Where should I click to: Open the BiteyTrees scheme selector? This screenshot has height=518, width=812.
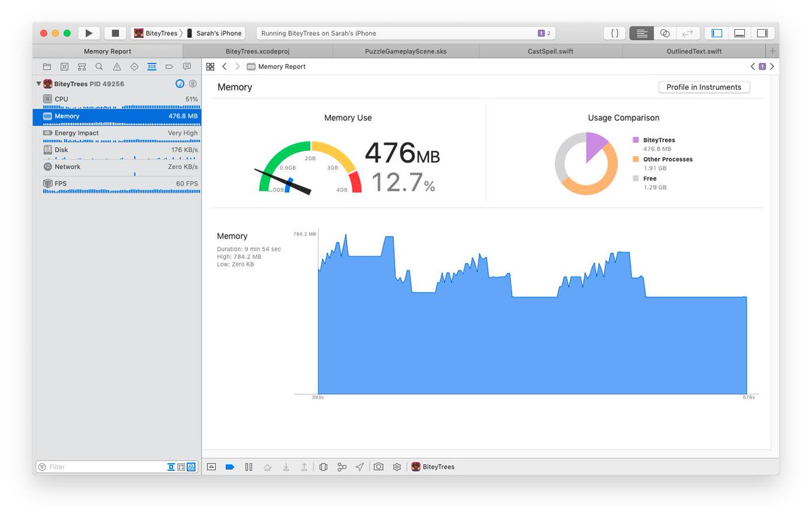coord(156,33)
